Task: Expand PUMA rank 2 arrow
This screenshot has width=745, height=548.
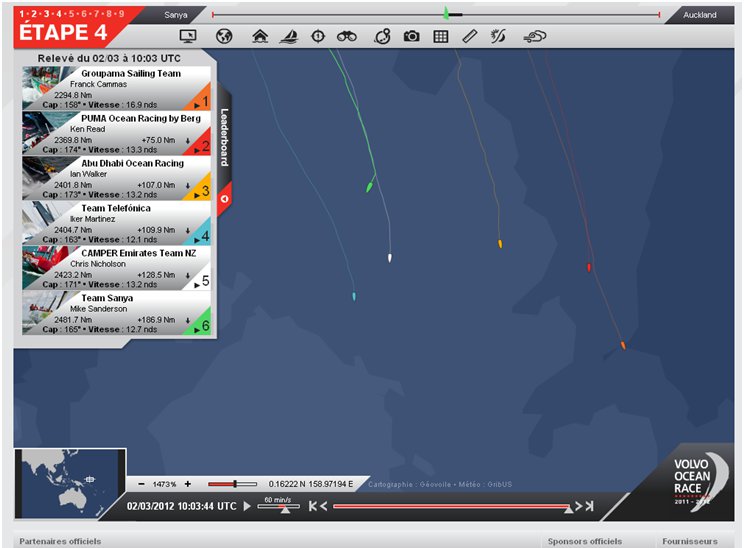Action: point(197,150)
